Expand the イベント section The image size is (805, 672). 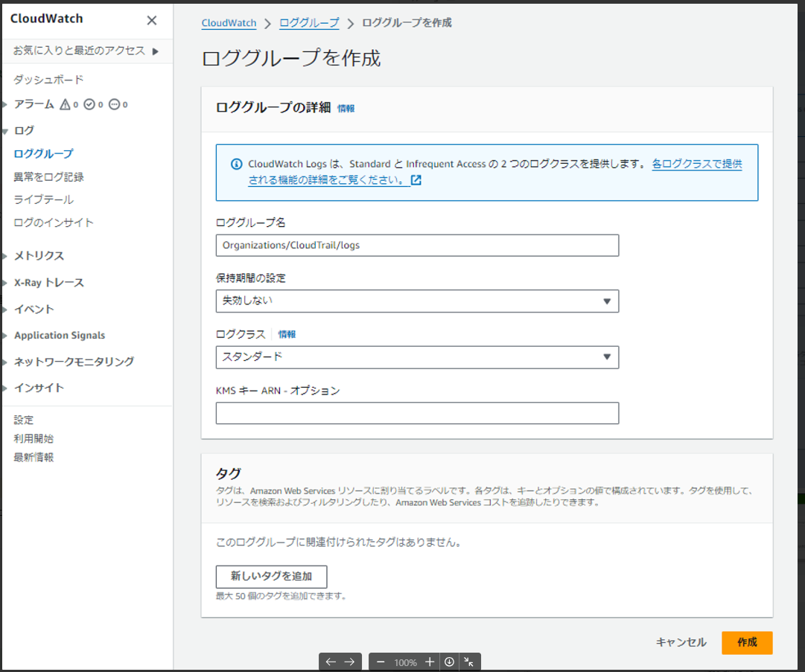coord(4,310)
